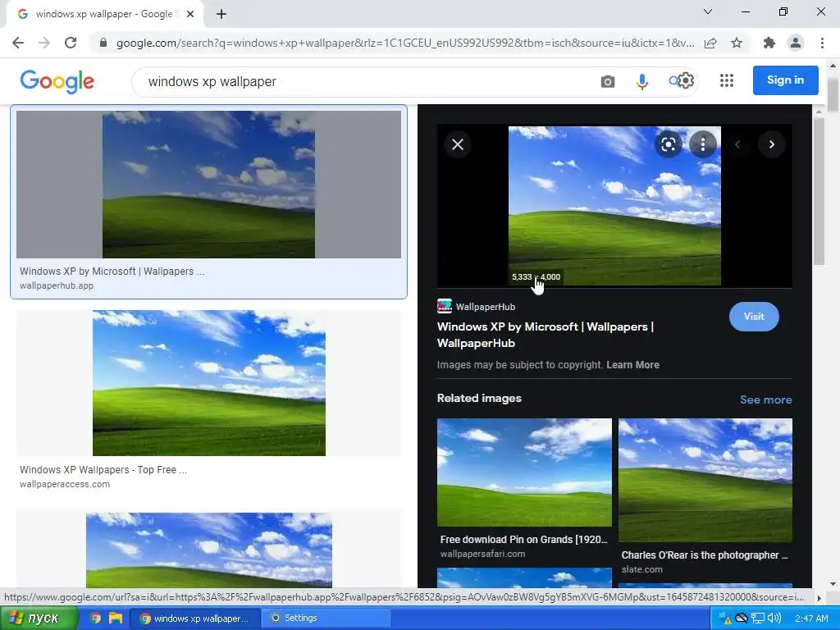The width and height of the screenshot is (840, 630).
Task: Search by image with camera icon
Action: [x=608, y=81]
